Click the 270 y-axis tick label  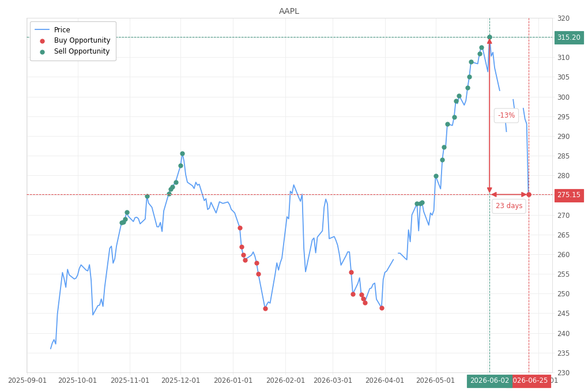[x=563, y=216]
